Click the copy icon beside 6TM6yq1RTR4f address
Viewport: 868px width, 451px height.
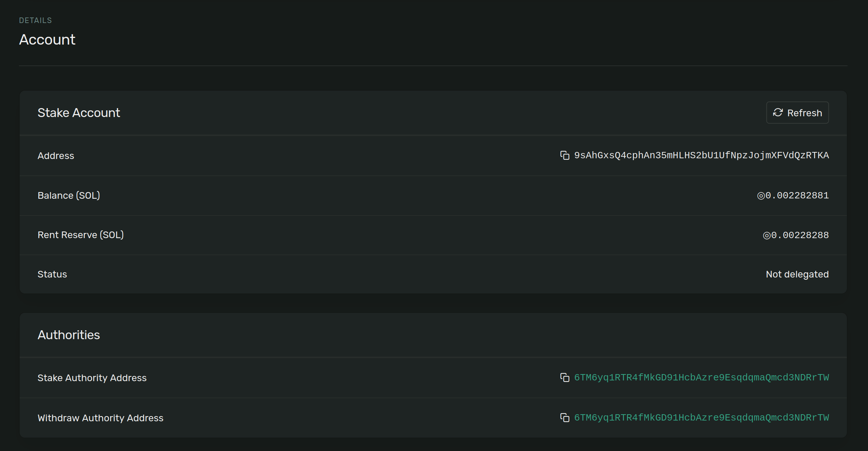[x=565, y=377]
